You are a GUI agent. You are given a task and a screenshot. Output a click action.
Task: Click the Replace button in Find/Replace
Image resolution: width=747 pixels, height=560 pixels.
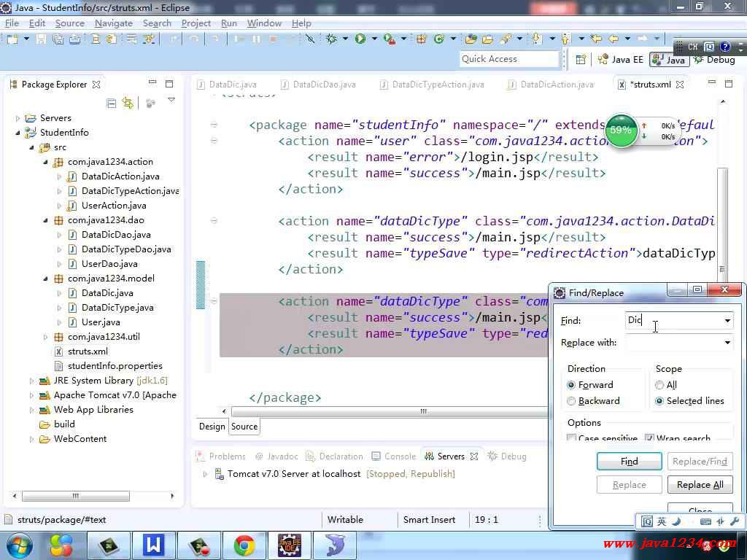[x=629, y=485]
